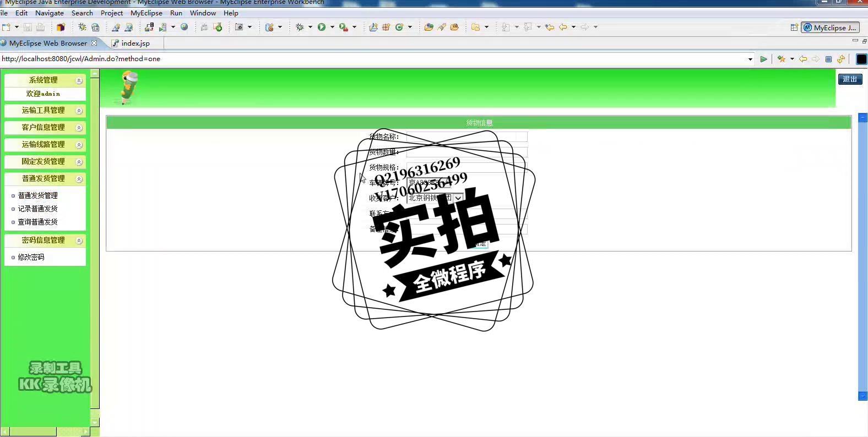This screenshot has height=437, width=868.
Task: Open the Search menu
Action: pyautogui.click(x=82, y=13)
